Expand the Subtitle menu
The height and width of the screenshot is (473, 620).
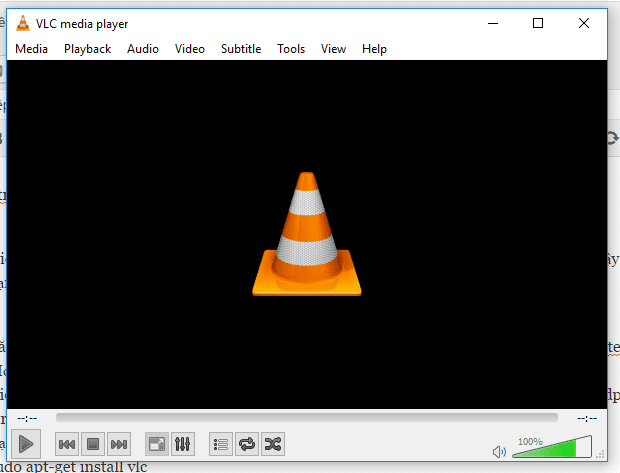(x=240, y=49)
